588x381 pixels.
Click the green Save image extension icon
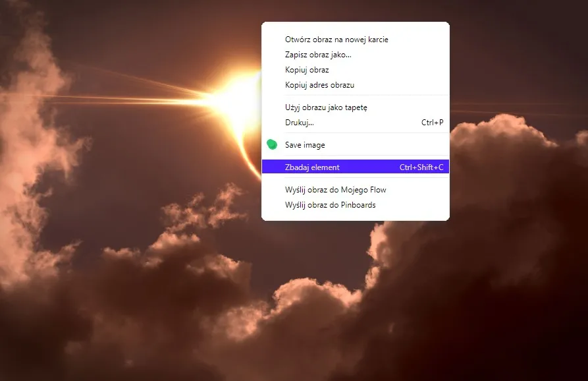pyautogui.click(x=272, y=144)
